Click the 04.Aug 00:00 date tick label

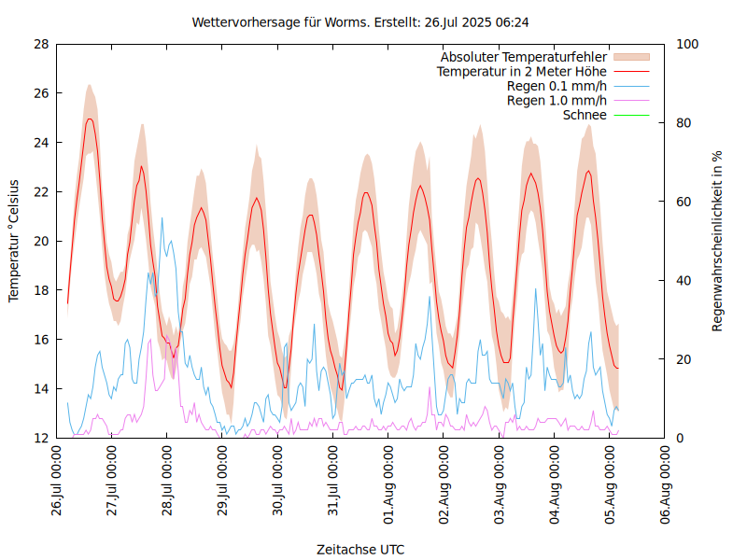[555, 482]
